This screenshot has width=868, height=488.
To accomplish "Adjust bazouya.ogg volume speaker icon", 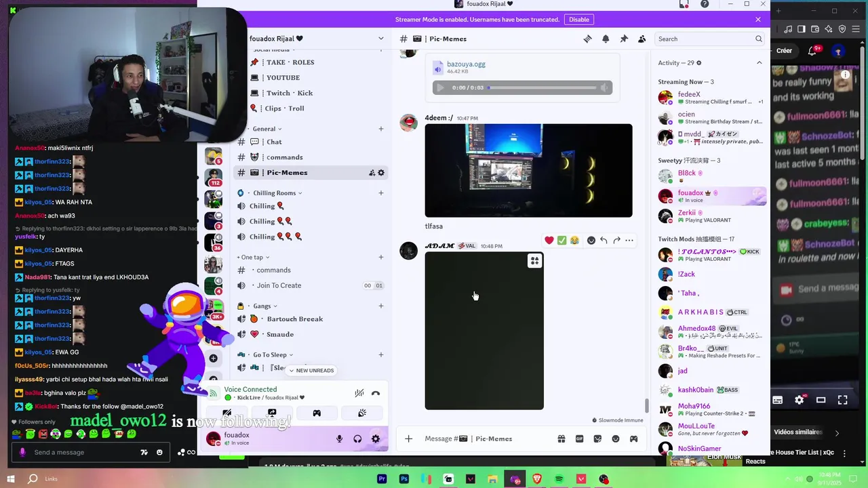I will click(x=604, y=87).
